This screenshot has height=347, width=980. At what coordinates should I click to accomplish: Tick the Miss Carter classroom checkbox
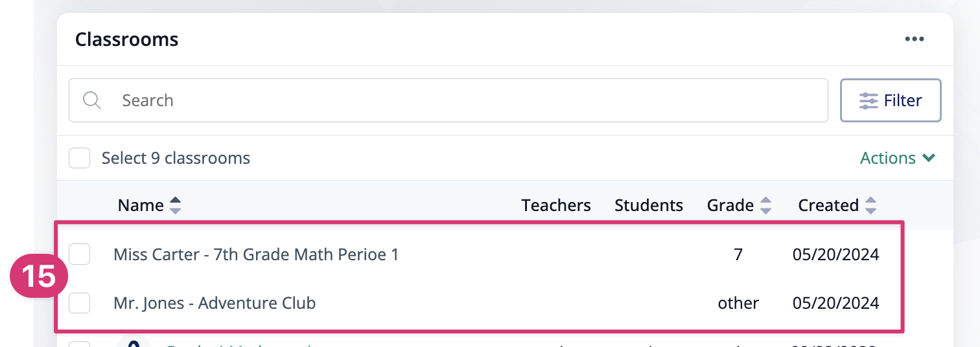pos(79,254)
